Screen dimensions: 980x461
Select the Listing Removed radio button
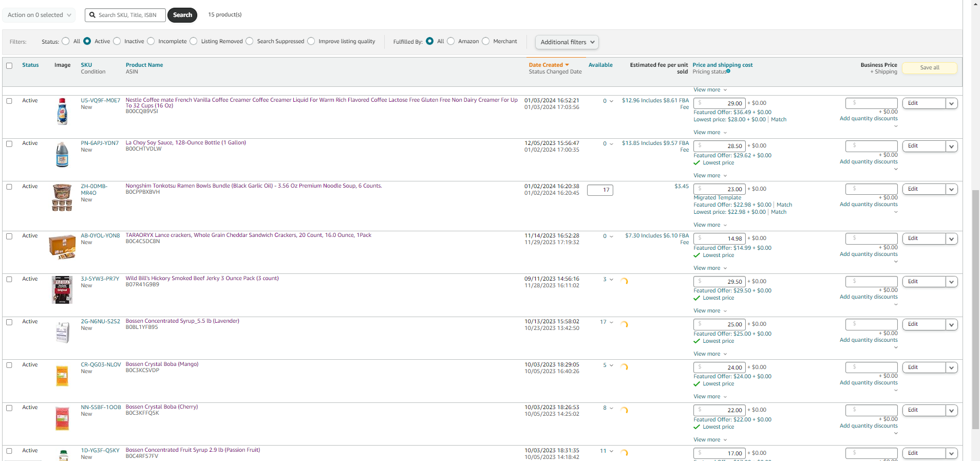click(194, 41)
